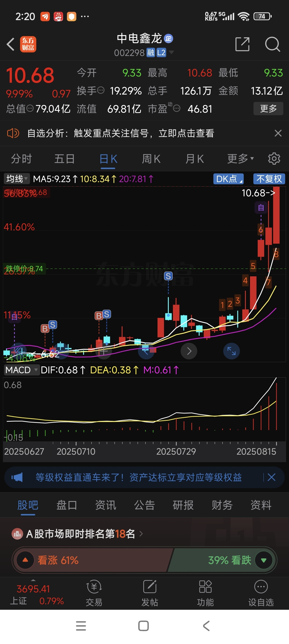Open the share/export icon
Image resolution: width=289 pixels, height=644 pixels.
[242, 44]
